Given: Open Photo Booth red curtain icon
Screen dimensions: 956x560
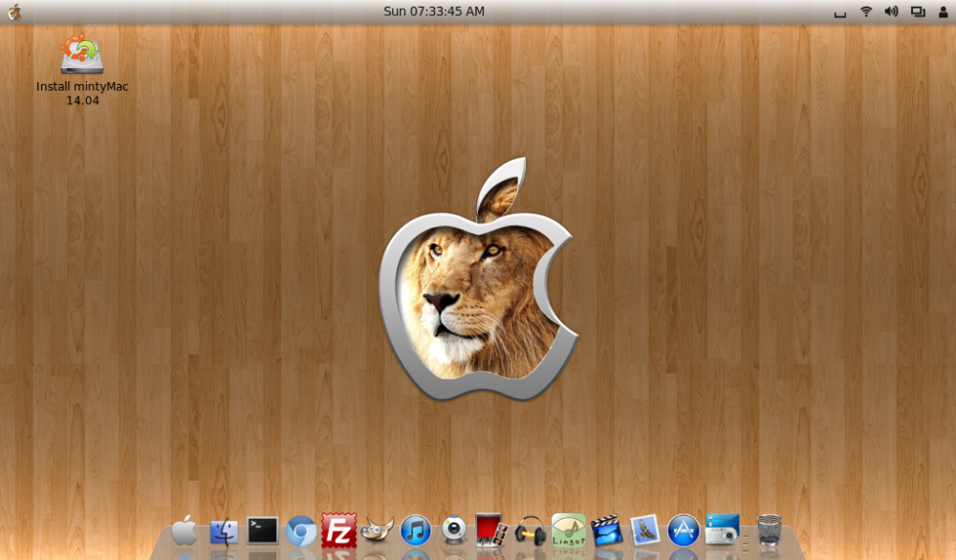Looking at the screenshot, I should coord(491,530).
